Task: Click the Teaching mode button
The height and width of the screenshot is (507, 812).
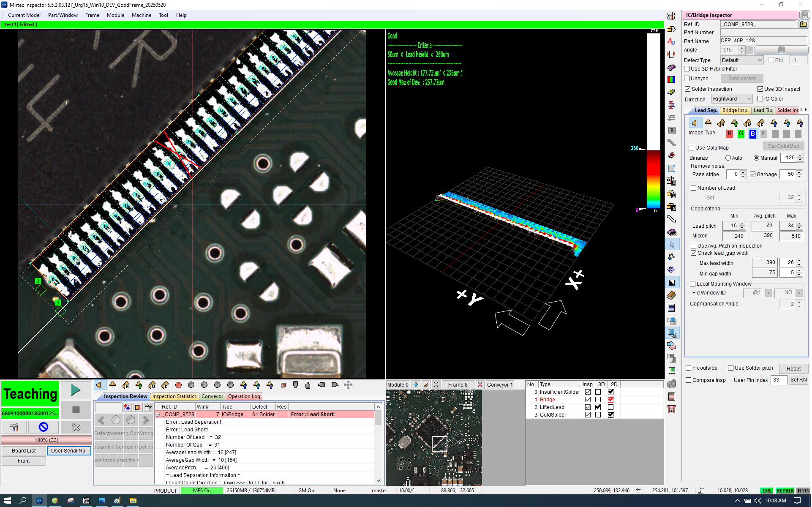Action: click(30, 394)
